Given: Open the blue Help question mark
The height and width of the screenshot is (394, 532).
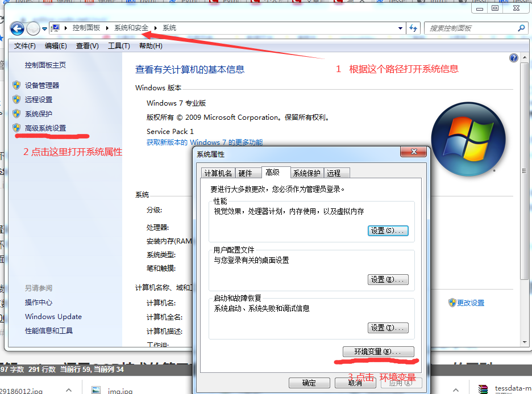Looking at the screenshot, I should click(x=514, y=58).
